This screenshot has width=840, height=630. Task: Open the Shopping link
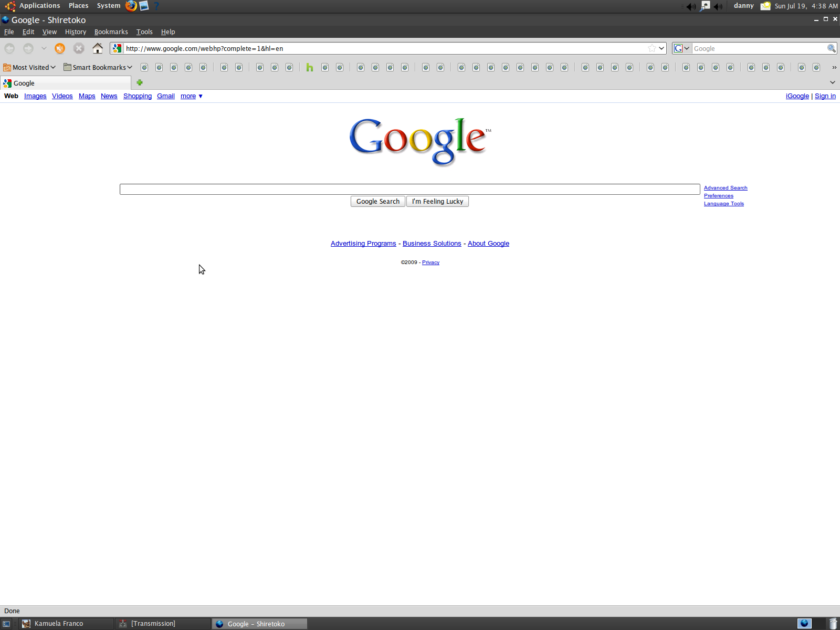tap(138, 96)
